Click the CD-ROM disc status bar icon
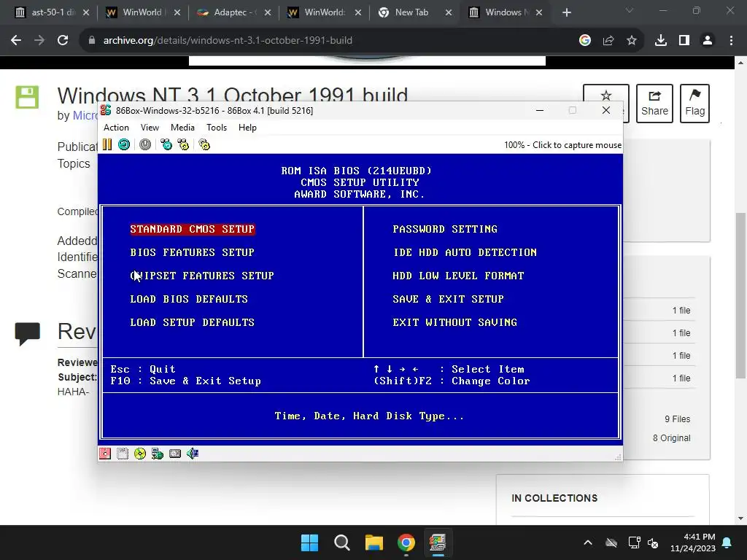The height and width of the screenshot is (560, 747). click(140, 454)
